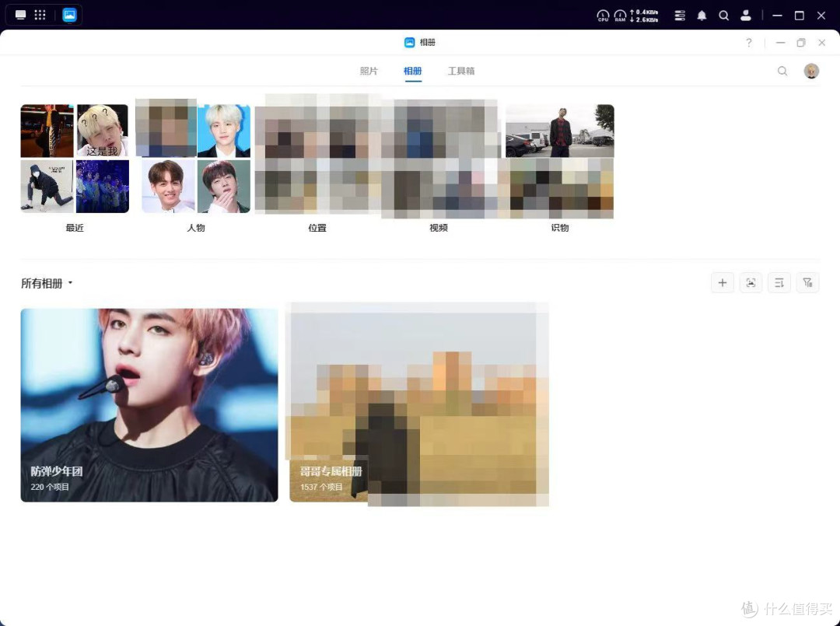Open the 最近 collection

point(75,159)
